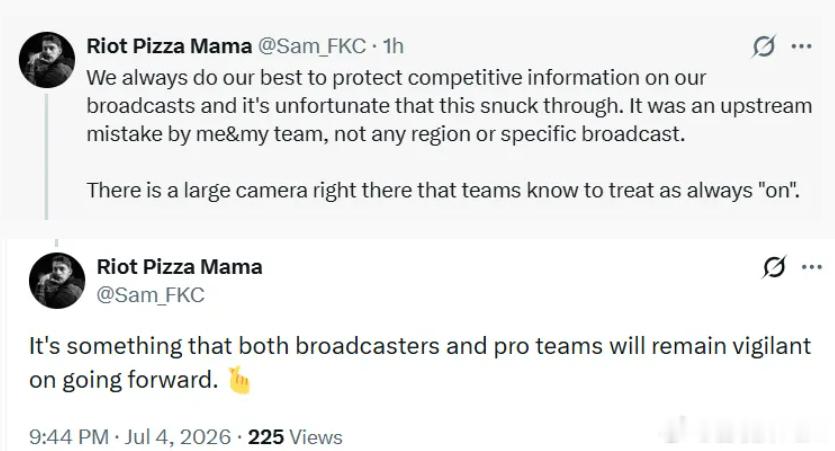Image resolution: width=835 pixels, height=451 pixels.
Task: Open the tweet starting 'We always do our best'
Action: click(x=449, y=106)
